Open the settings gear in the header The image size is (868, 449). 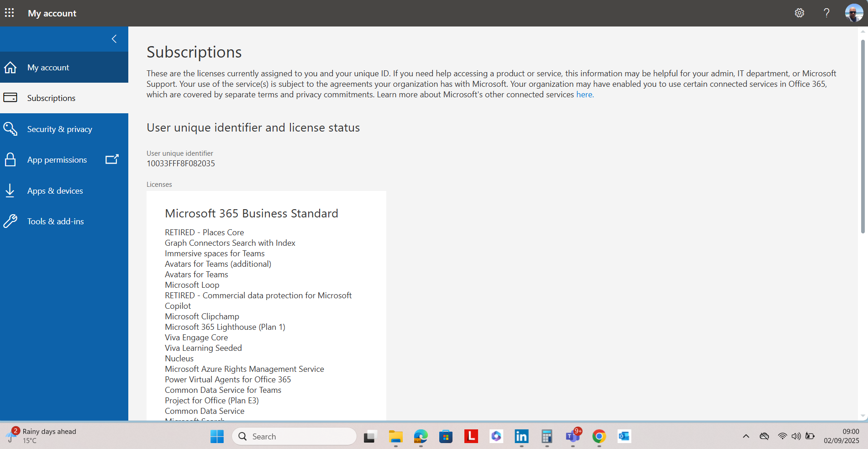point(799,13)
